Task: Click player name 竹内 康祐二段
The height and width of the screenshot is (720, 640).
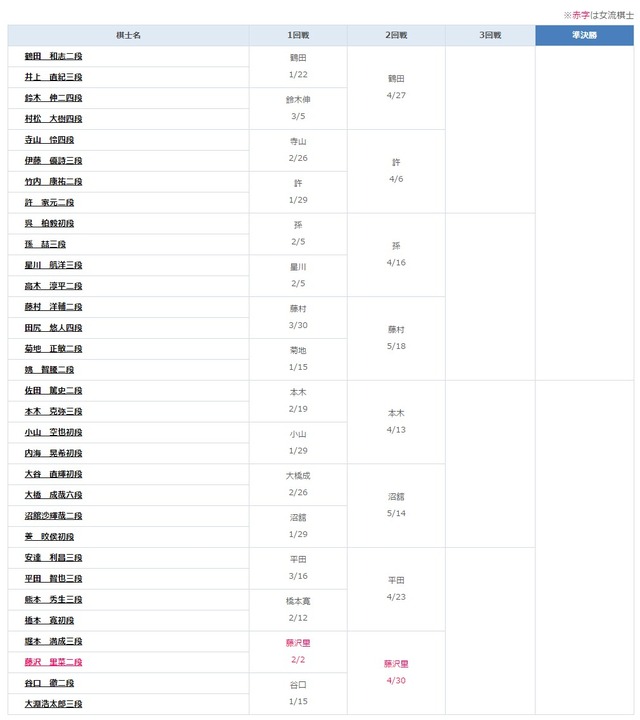Action: click(x=53, y=182)
